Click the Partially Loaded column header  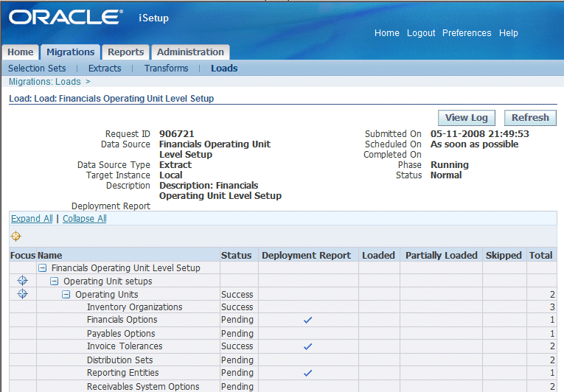(x=442, y=256)
